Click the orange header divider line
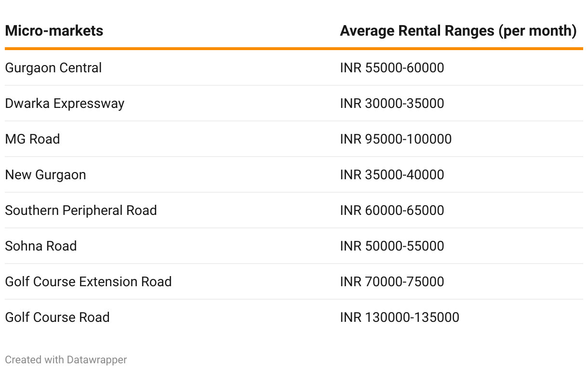 pos(294,49)
